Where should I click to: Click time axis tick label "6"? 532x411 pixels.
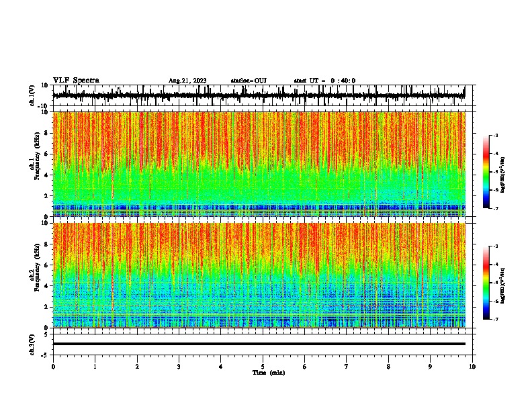(305, 367)
